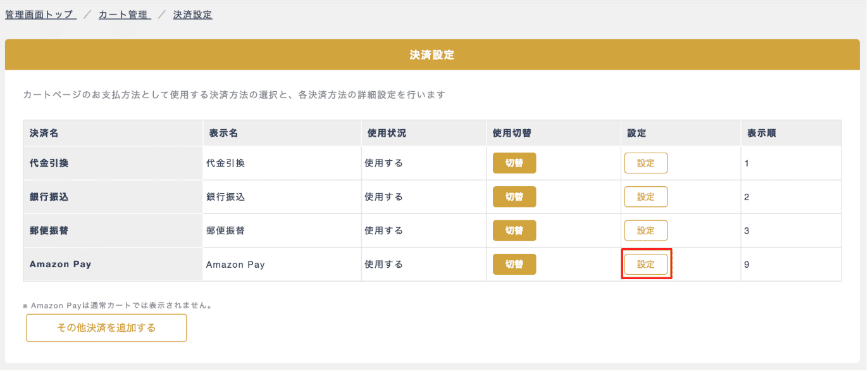Go to カート管理 breadcrumb link
The image size is (868, 371).
[x=125, y=15]
